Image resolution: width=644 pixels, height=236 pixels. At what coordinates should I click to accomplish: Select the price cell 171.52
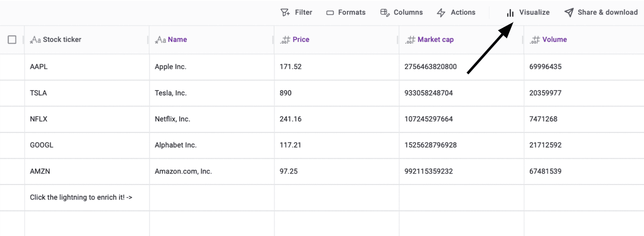click(337, 67)
